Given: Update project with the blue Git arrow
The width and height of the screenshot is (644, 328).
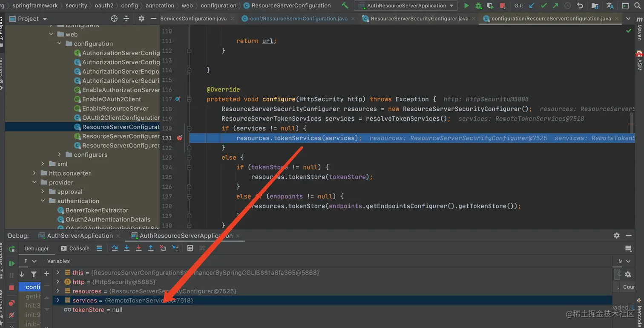Looking at the screenshot, I should tap(532, 6).
